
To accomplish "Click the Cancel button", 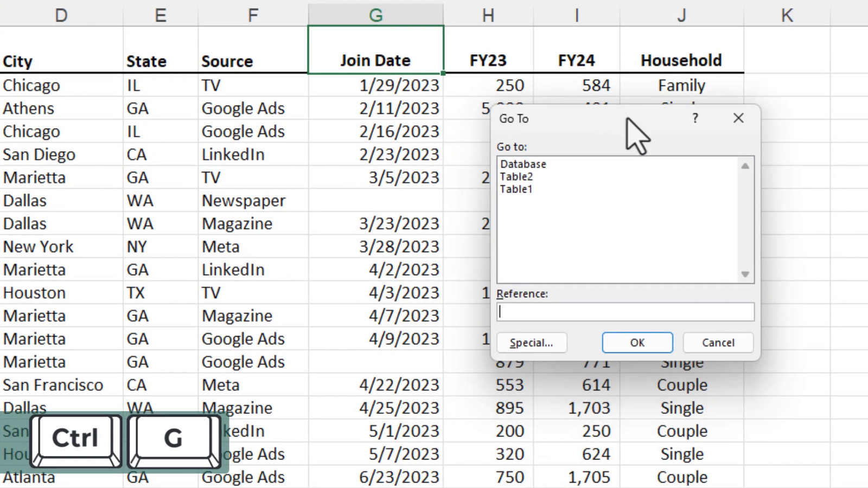I will point(718,342).
